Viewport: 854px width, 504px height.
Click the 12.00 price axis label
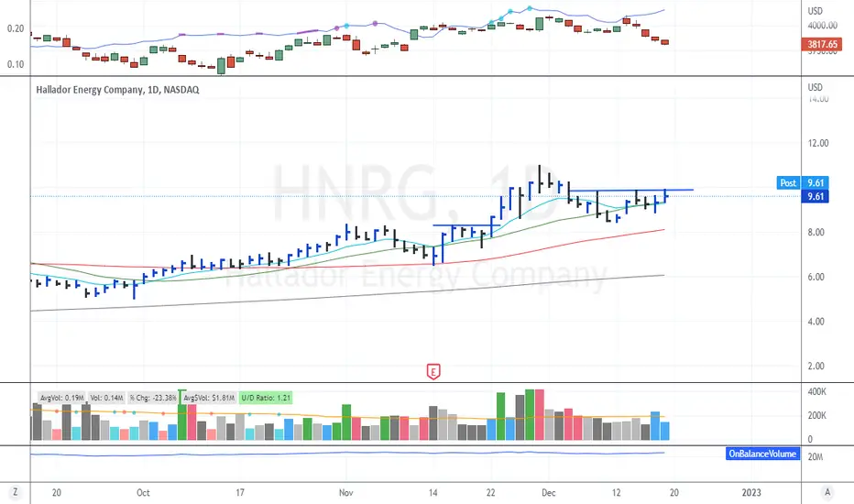tap(817, 143)
